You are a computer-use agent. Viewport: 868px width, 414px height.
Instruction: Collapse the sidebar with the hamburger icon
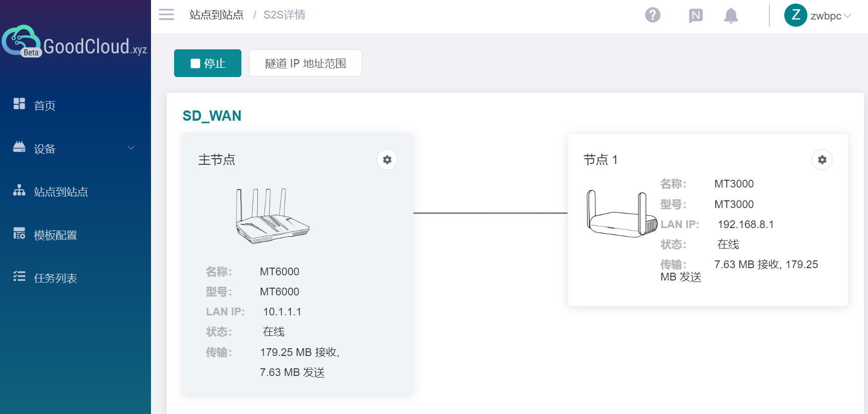pyautogui.click(x=166, y=14)
